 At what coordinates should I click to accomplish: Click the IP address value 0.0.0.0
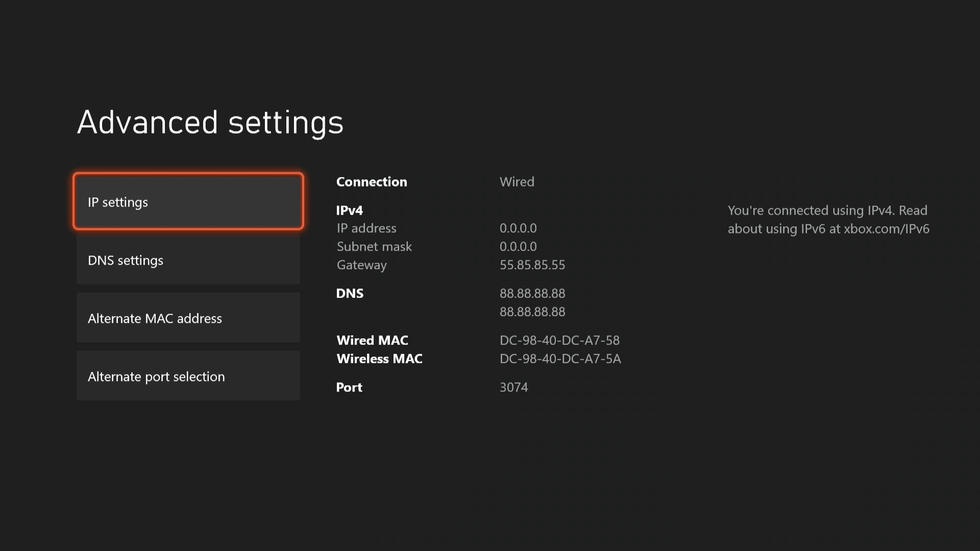[518, 228]
